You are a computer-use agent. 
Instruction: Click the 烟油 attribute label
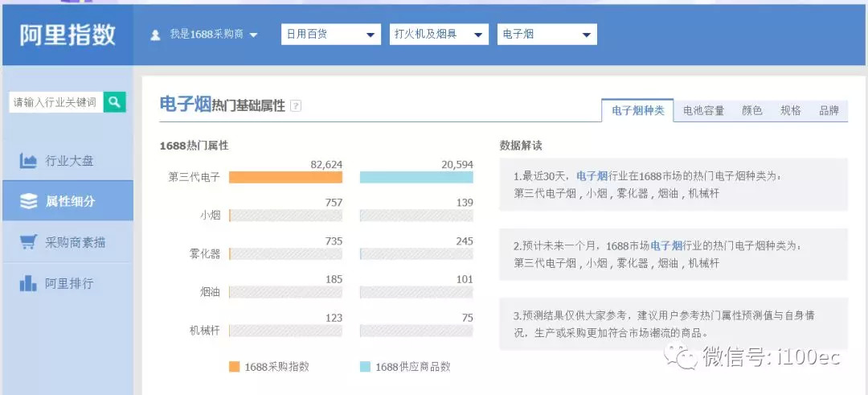[x=210, y=292]
